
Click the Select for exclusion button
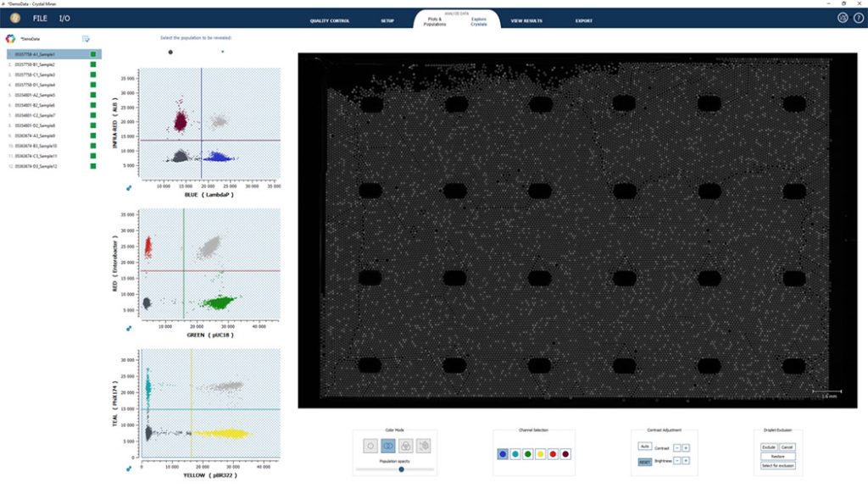click(x=777, y=465)
